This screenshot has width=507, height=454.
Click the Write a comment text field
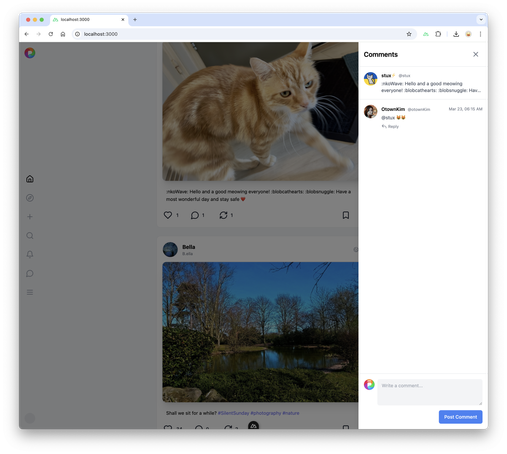tap(430, 392)
